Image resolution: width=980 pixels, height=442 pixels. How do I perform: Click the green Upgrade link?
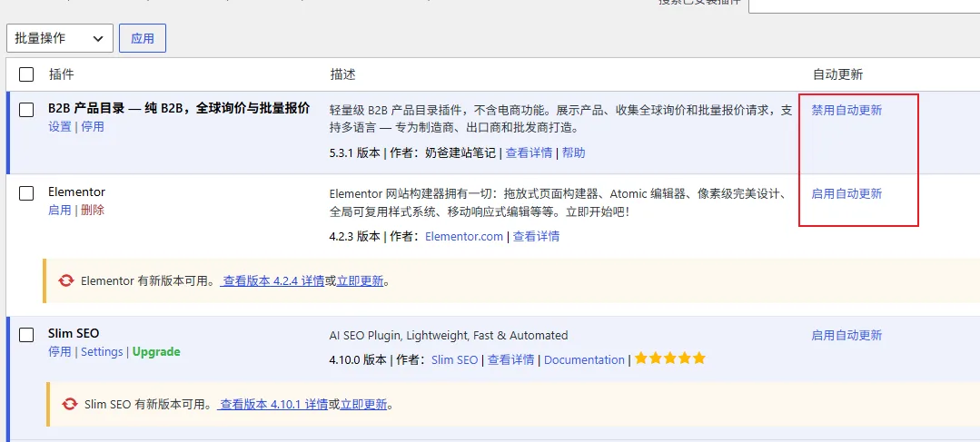coord(156,352)
